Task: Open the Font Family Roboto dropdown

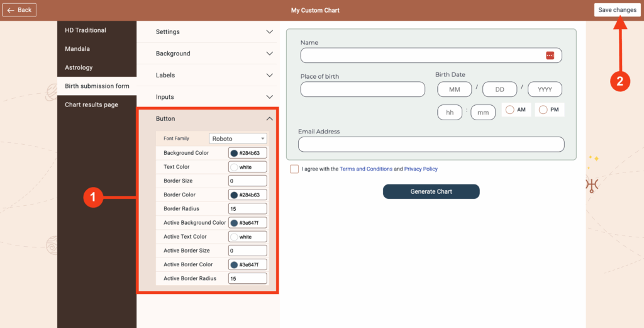Action: [x=238, y=139]
